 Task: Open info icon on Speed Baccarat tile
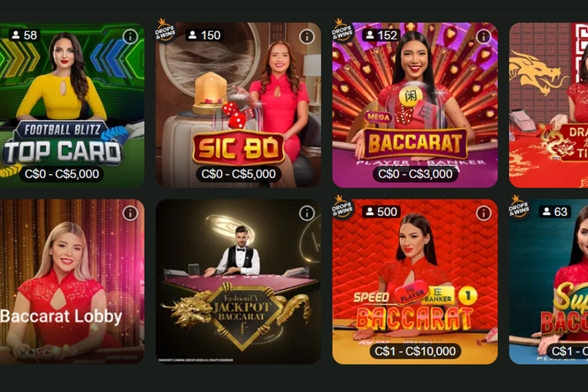point(484,213)
